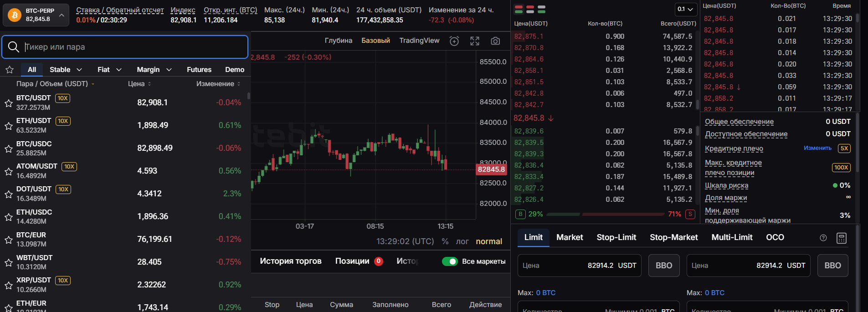Open the favorites star filter tab

tap(10, 70)
